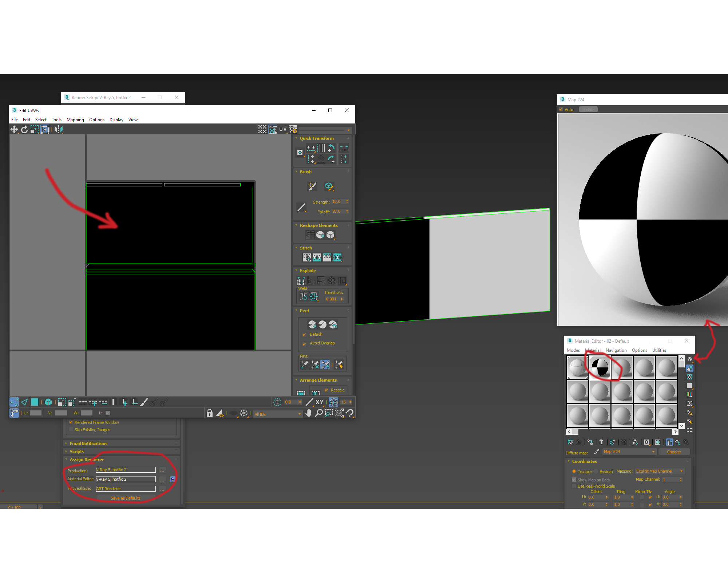Click the Checker map type button

pyautogui.click(x=674, y=452)
